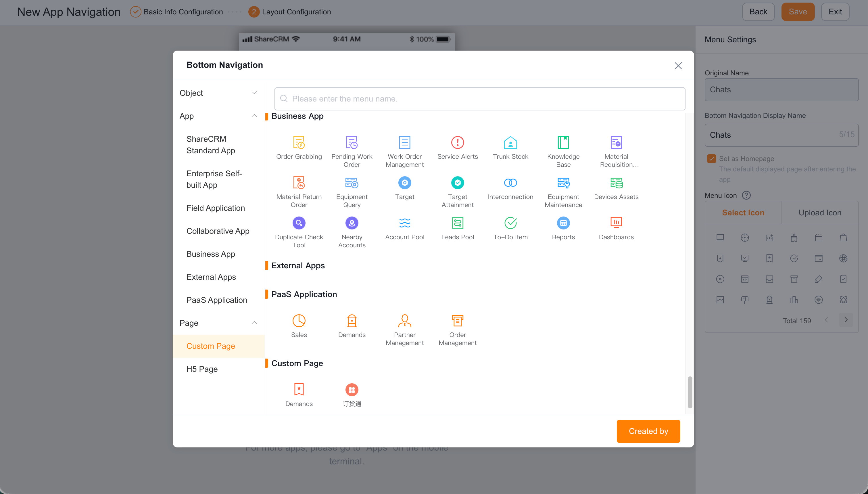Click the Exit button in header
The height and width of the screenshot is (494, 868).
[835, 12]
